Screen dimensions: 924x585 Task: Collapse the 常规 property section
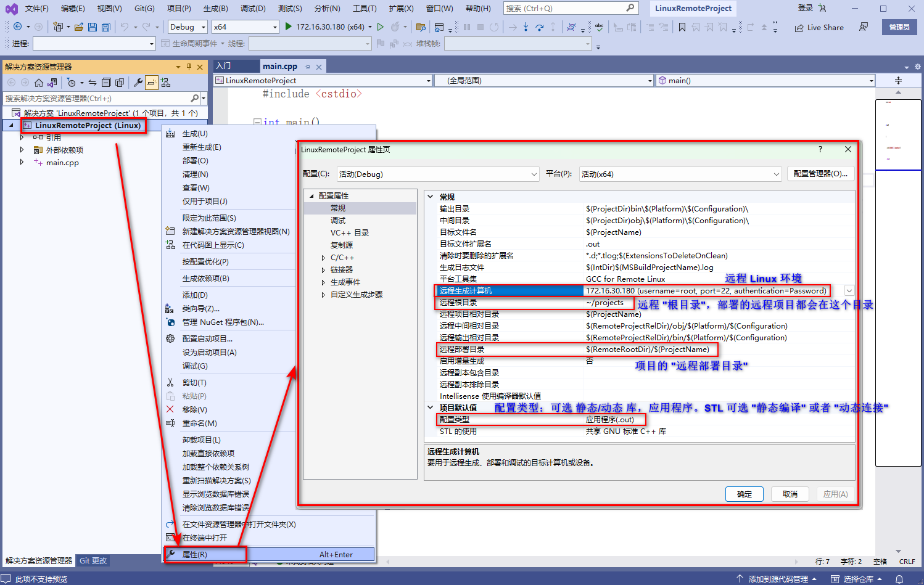click(431, 197)
